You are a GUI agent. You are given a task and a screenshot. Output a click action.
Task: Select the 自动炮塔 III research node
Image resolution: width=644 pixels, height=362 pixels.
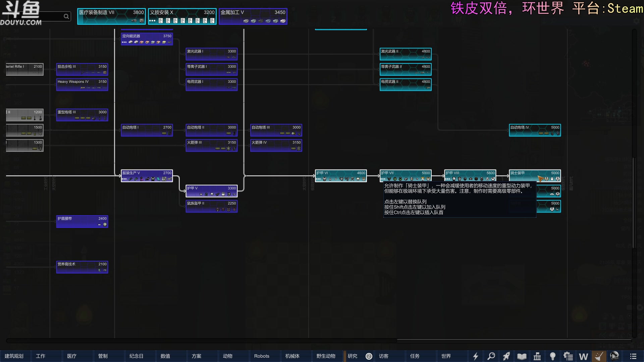point(276,130)
